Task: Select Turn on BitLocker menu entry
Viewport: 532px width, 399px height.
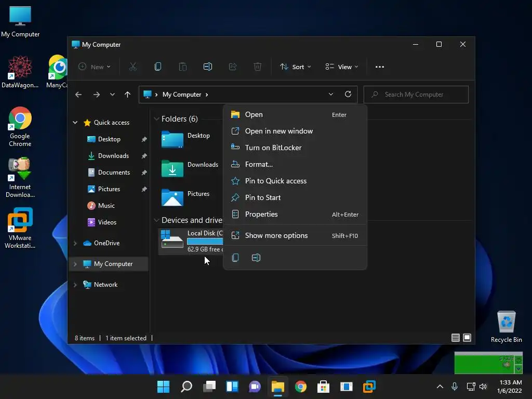Action: tap(295, 148)
